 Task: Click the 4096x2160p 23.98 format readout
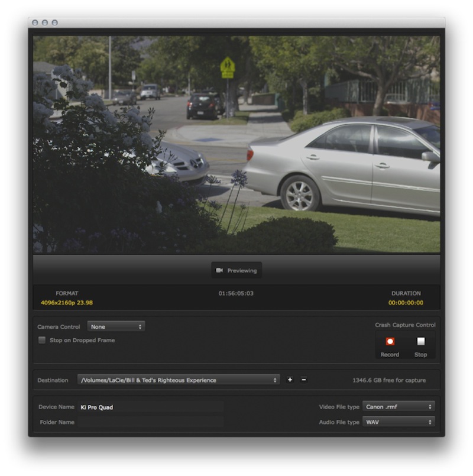67,303
